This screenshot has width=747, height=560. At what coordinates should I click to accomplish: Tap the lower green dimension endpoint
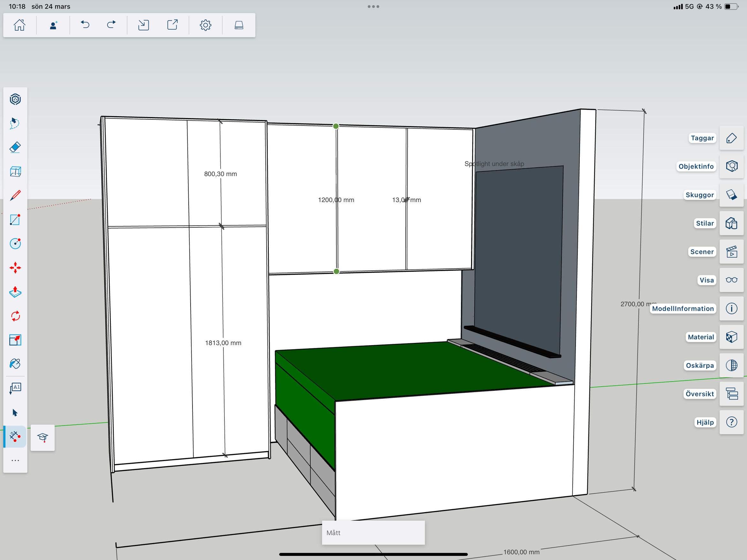tap(336, 271)
